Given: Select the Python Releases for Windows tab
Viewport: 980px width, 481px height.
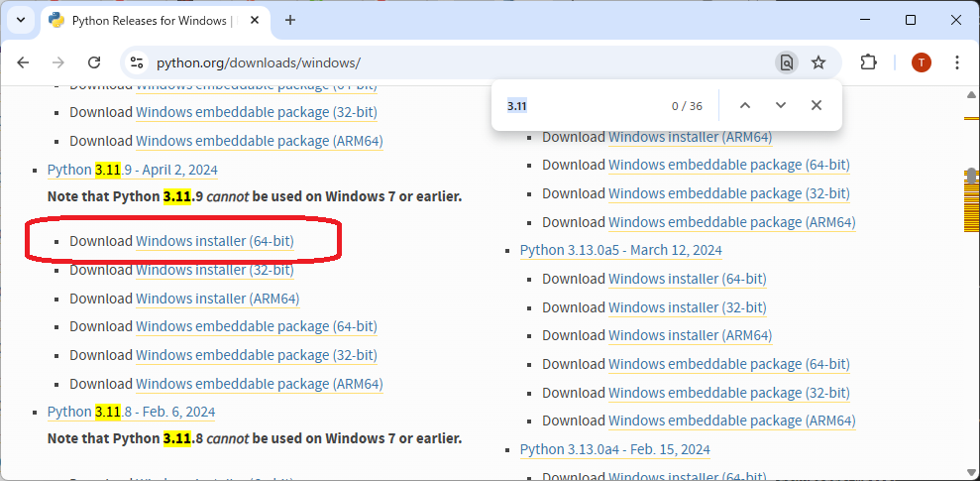Looking at the screenshot, I should tap(149, 20).
